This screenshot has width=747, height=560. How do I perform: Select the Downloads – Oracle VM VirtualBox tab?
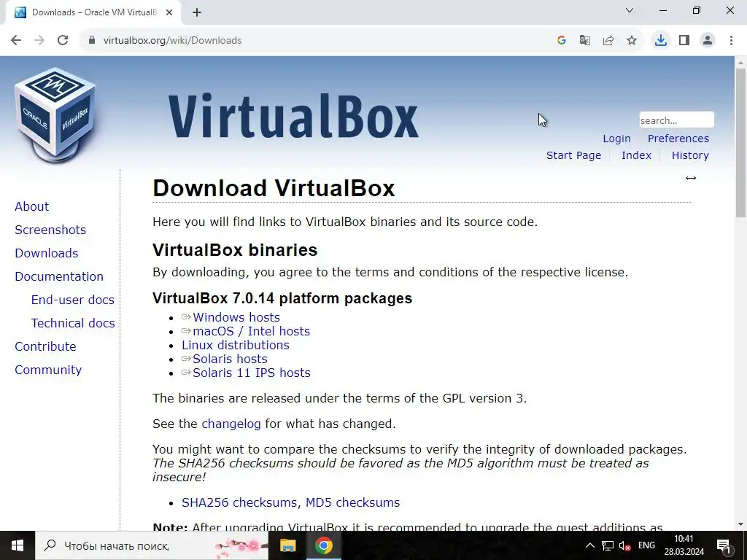[x=93, y=13]
